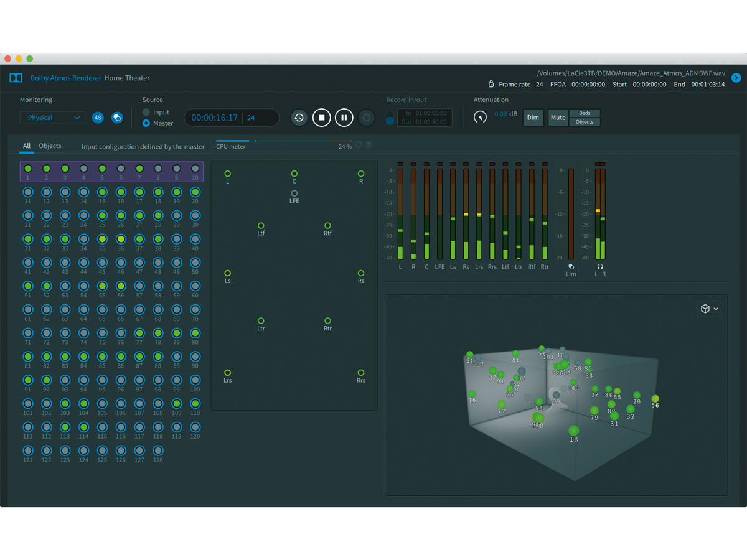Select the R speaker in the layout

click(x=361, y=174)
